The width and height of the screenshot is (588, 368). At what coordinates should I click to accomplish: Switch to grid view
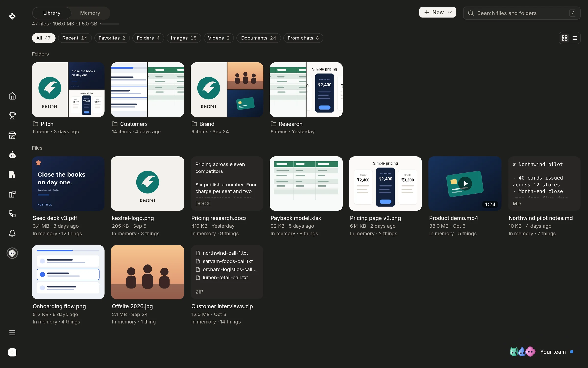tap(565, 38)
